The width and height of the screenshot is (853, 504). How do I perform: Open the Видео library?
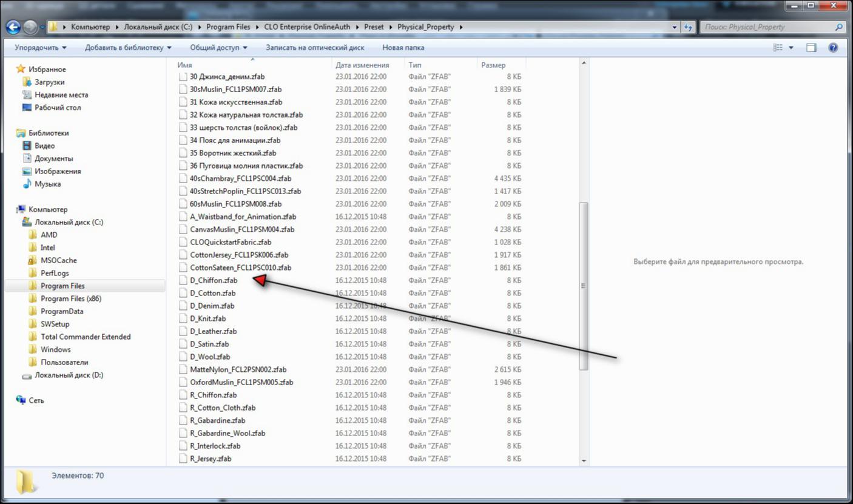click(44, 146)
